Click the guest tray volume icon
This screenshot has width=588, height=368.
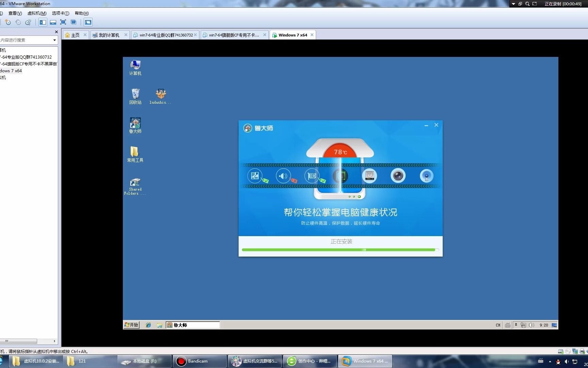coord(532,325)
